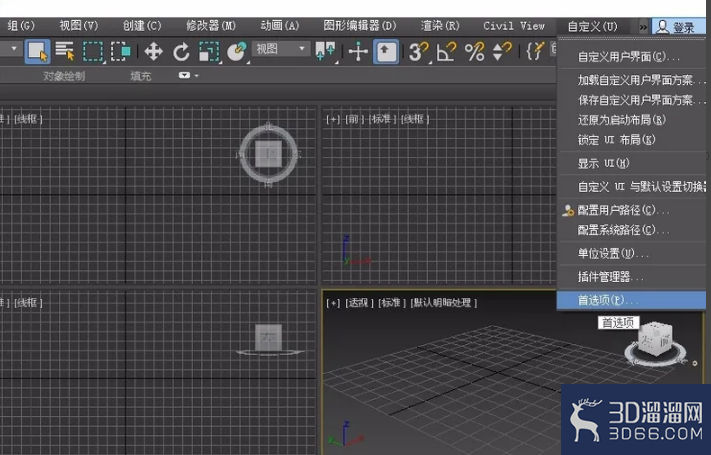
Task: Toggle the Spinner Snap button
Action: pyautogui.click(x=502, y=51)
